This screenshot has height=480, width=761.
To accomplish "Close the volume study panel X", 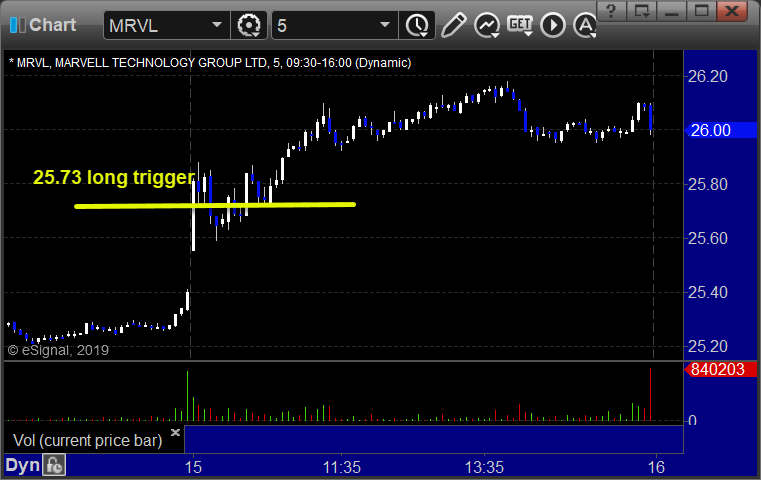I will (175, 432).
